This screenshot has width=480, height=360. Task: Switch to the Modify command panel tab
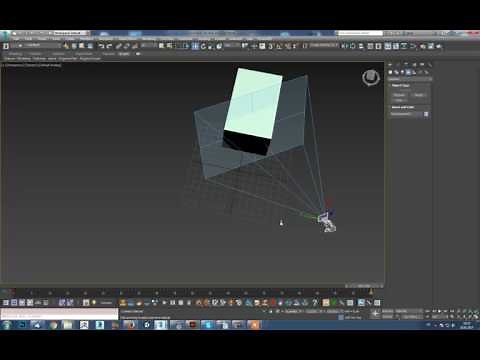pos(398,64)
